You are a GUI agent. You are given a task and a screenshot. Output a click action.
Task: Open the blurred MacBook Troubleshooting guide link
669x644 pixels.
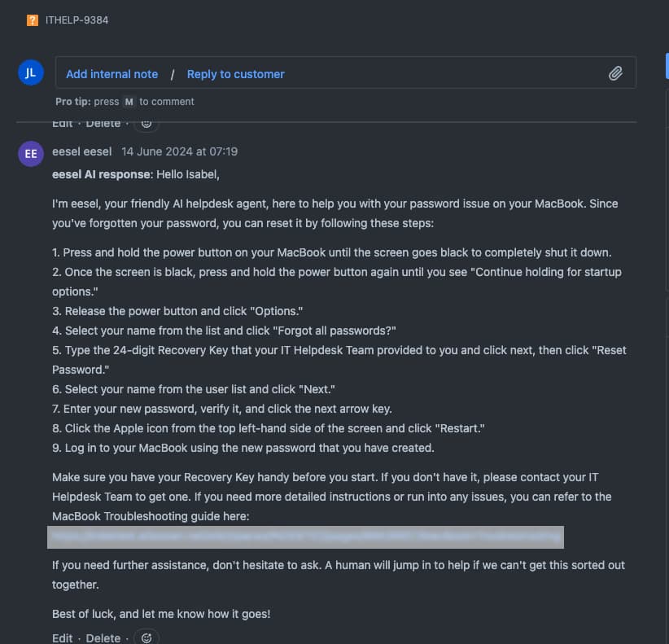[x=305, y=537]
